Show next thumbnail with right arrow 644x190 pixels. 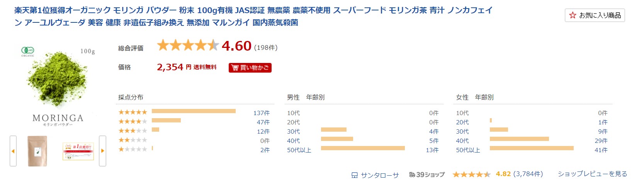(102, 151)
